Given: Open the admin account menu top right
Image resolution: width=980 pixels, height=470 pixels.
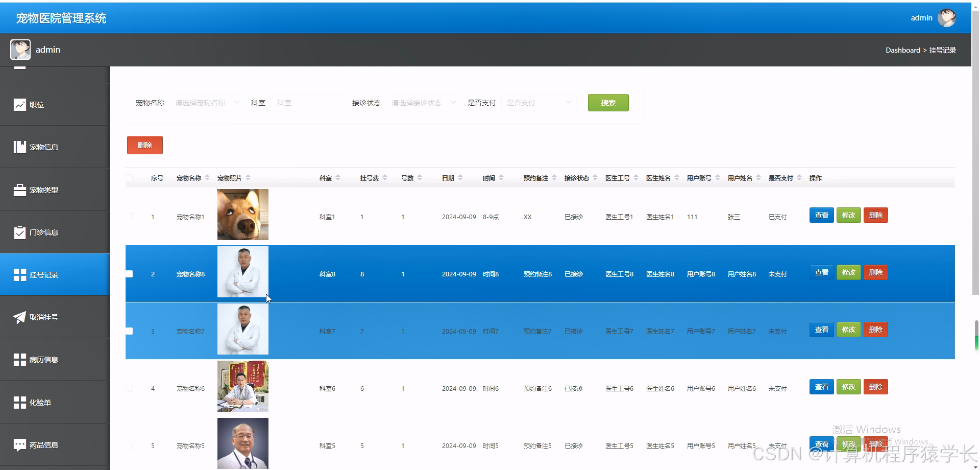Looking at the screenshot, I should [933, 17].
